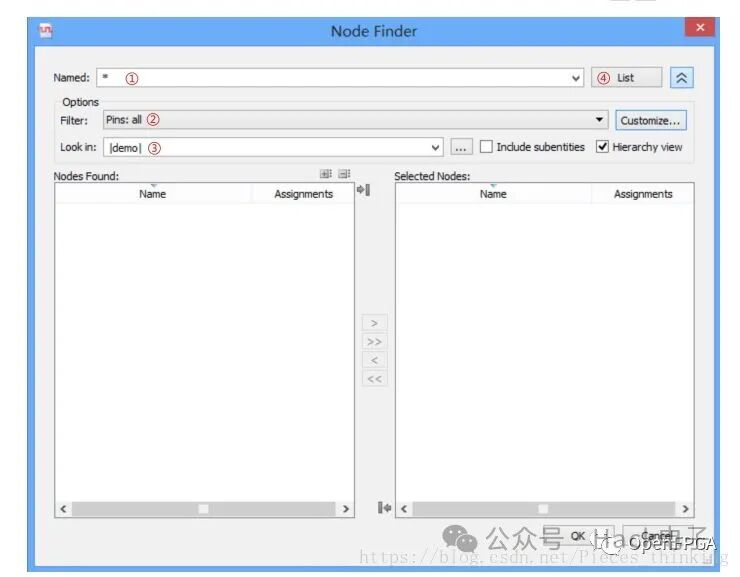Click Assignments column header in Selected Nodes
740x577 pixels.
642,194
